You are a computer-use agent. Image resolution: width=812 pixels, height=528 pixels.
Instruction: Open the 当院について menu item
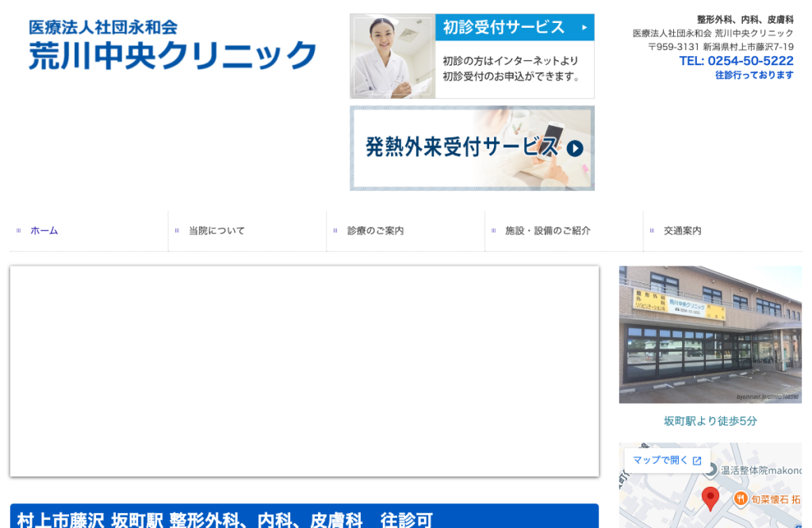pyautogui.click(x=216, y=231)
